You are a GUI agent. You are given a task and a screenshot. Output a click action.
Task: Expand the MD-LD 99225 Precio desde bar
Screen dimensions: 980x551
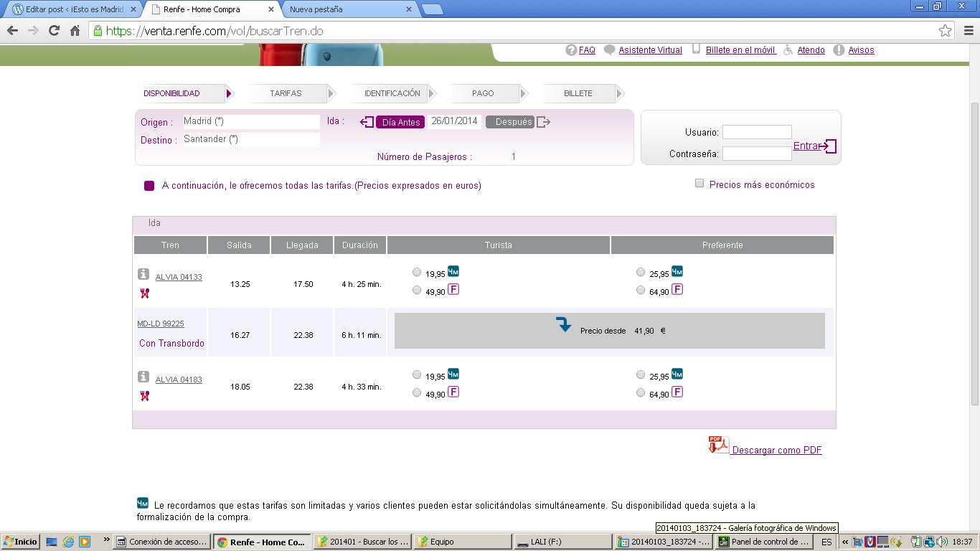(x=610, y=331)
